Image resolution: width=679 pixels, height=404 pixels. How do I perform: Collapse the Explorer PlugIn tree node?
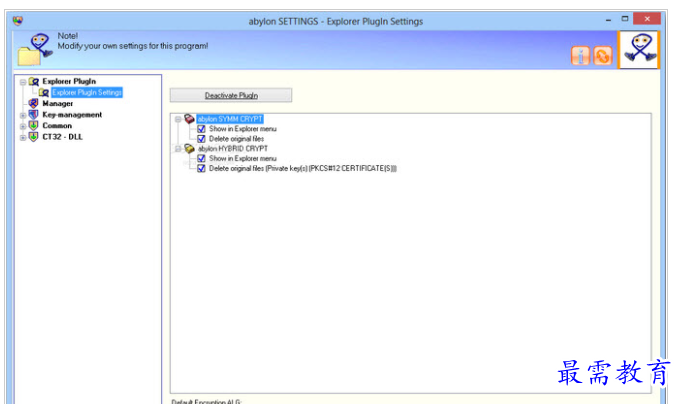pos(23,82)
